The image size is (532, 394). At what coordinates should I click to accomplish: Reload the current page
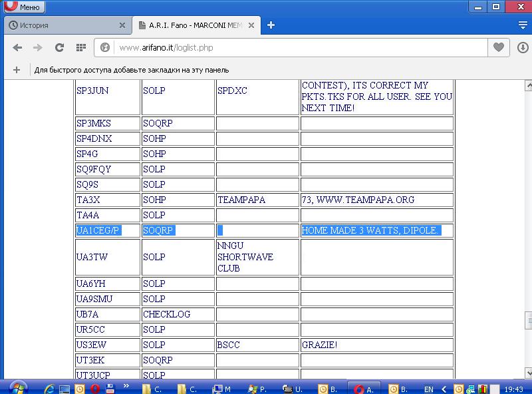pyautogui.click(x=59, y=48)
